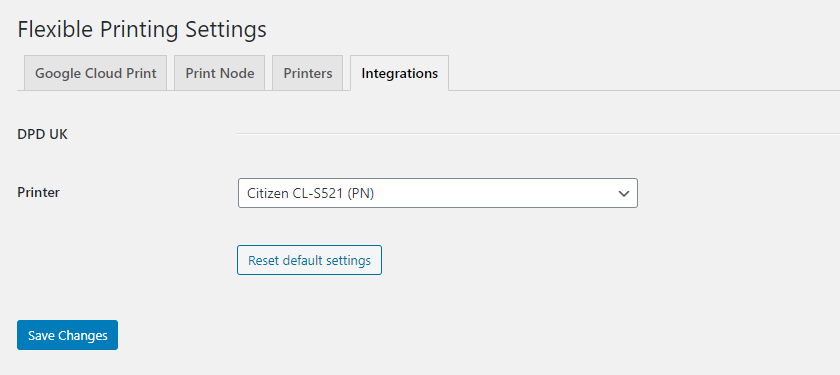The height and width of the screenshot is (375, 840).
Task: Expand the Printer dropdown chevron arrow
Action: pos(623,193)
